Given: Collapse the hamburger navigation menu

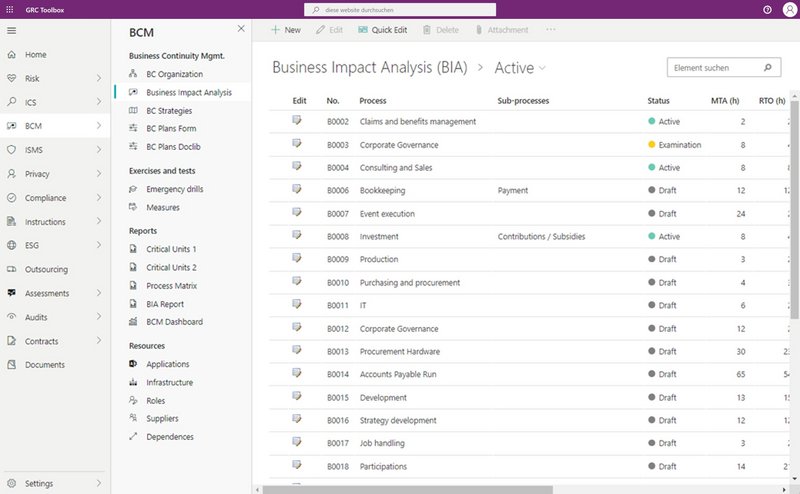Looking at the screenshot, I should pos(11,30).
